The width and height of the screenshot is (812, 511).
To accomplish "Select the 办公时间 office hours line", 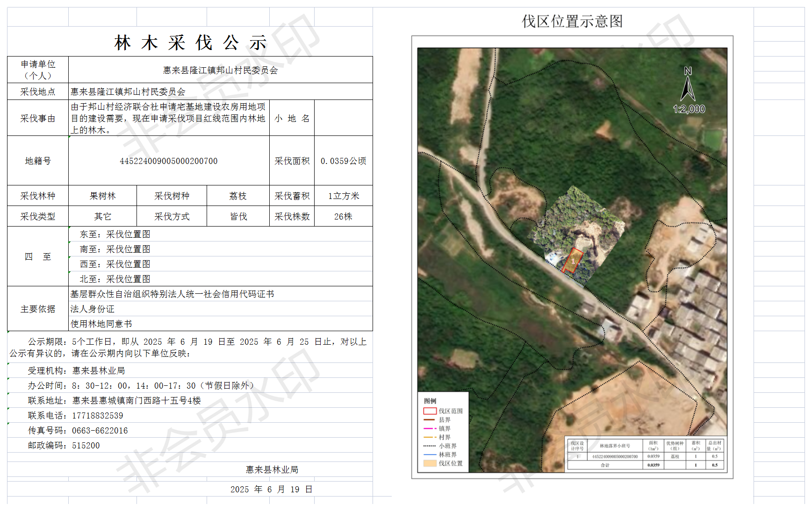I will [190, 385].
